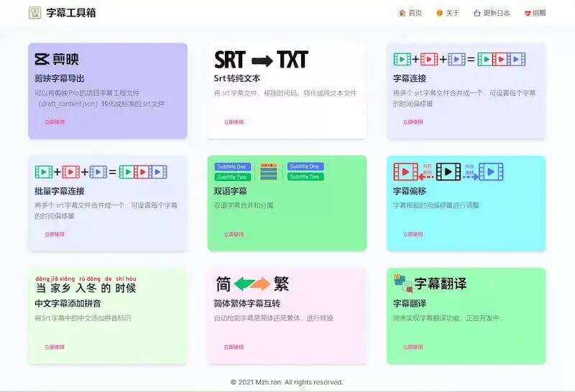Click the © 2021 Mzh.ren footer text

click(x=287, y=382)
